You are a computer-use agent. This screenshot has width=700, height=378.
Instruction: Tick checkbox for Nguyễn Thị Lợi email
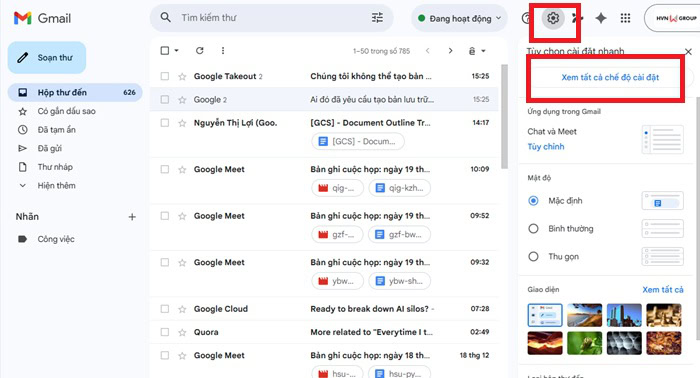coord(165,123)
